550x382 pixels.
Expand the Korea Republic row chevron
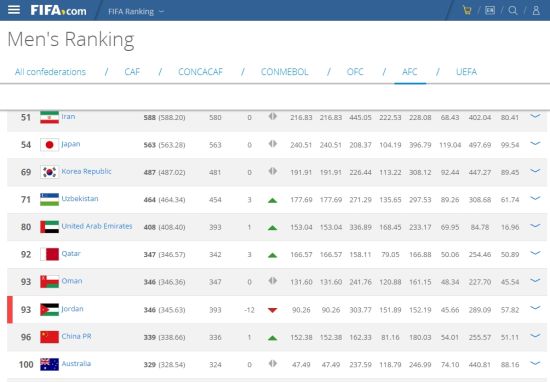point(535,170)
